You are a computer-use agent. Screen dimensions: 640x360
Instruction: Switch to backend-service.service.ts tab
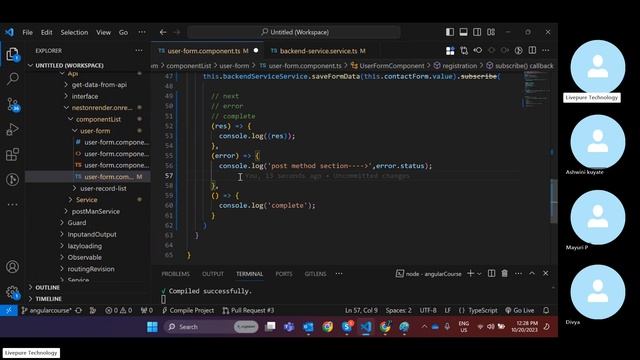(318, 51)
